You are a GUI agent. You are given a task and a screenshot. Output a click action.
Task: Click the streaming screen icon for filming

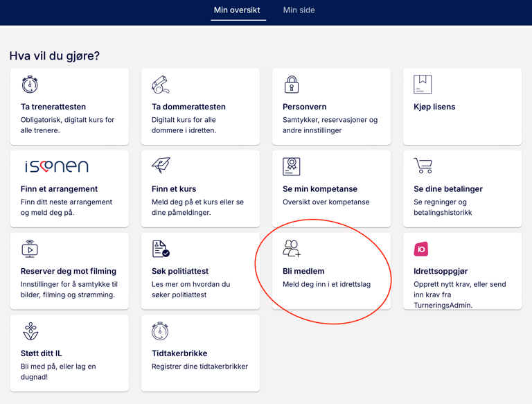(x=30, y=249)
